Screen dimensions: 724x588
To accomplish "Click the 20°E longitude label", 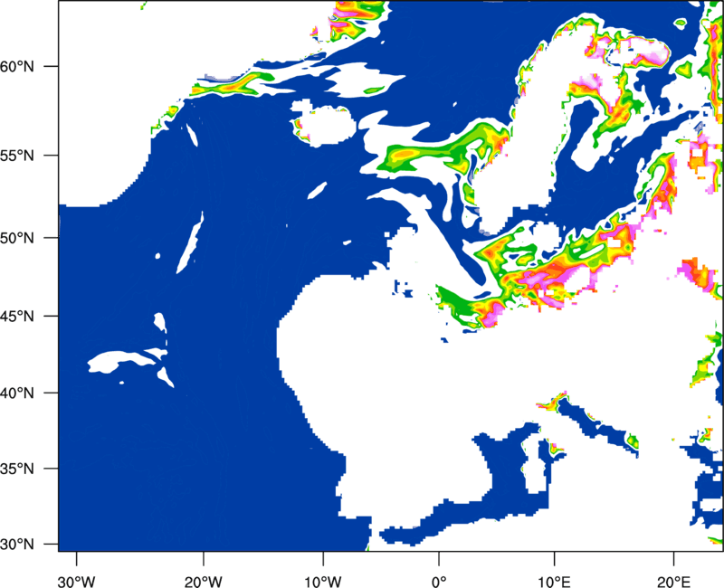I will pyautogui.click(x=673, y=582).
